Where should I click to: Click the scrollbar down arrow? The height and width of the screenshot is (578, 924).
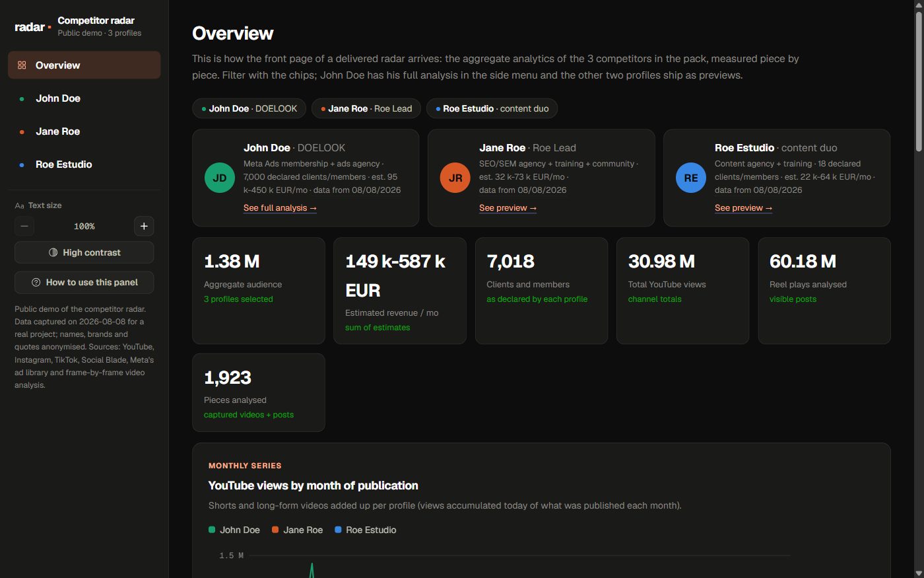[x=918, y=573]
